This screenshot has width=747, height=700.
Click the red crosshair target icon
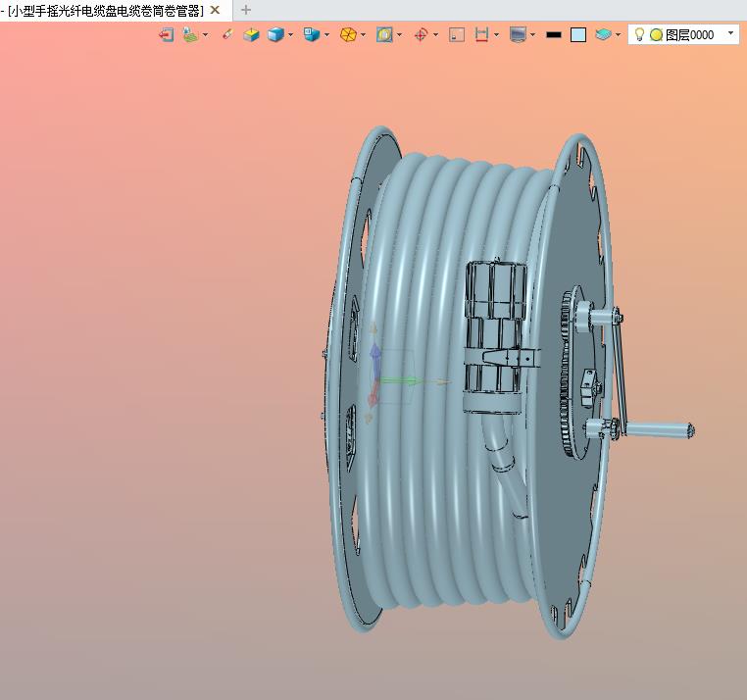[x=421, y=34]
